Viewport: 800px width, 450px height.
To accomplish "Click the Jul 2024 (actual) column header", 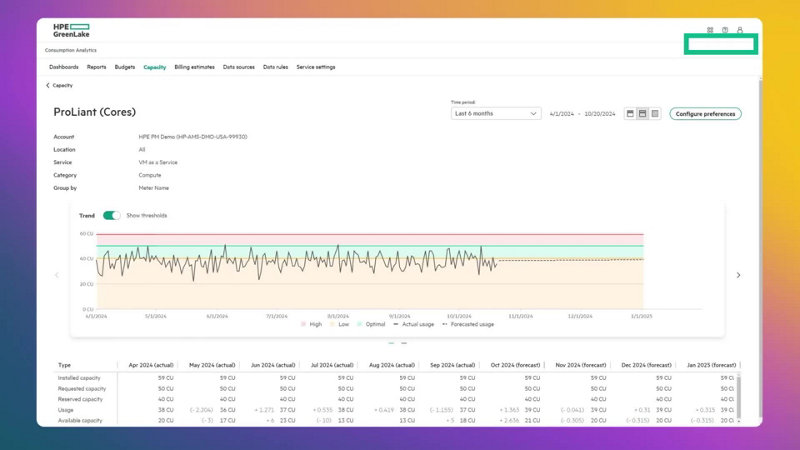I will click(x=332, y=365).
